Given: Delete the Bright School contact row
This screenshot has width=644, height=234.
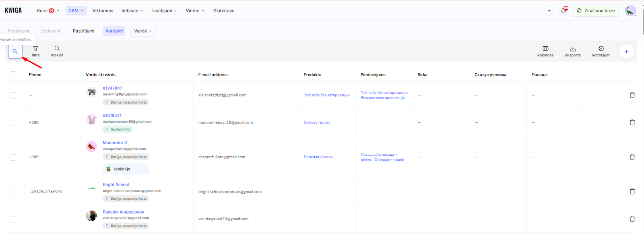Looking at the screenshot, I should [632, 192].
